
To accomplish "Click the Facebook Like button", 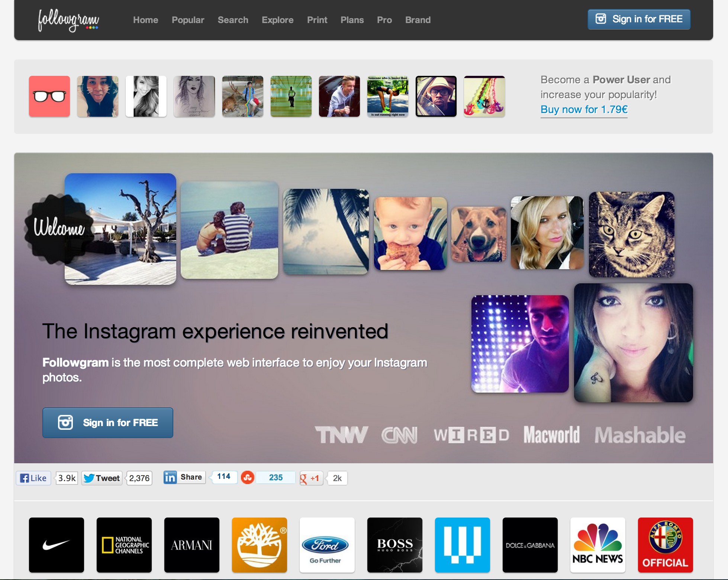I will tap(33, 478).
